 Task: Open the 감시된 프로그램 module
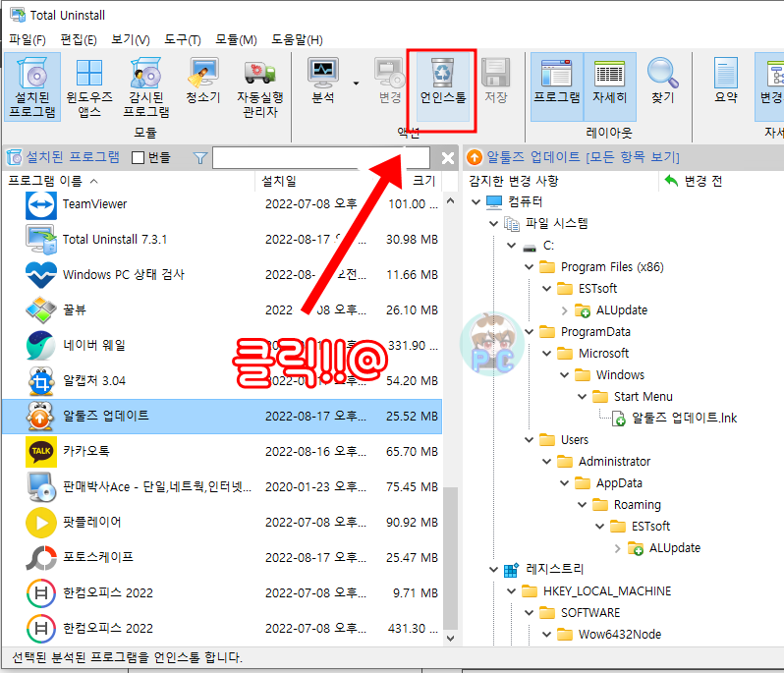point(146,87)
